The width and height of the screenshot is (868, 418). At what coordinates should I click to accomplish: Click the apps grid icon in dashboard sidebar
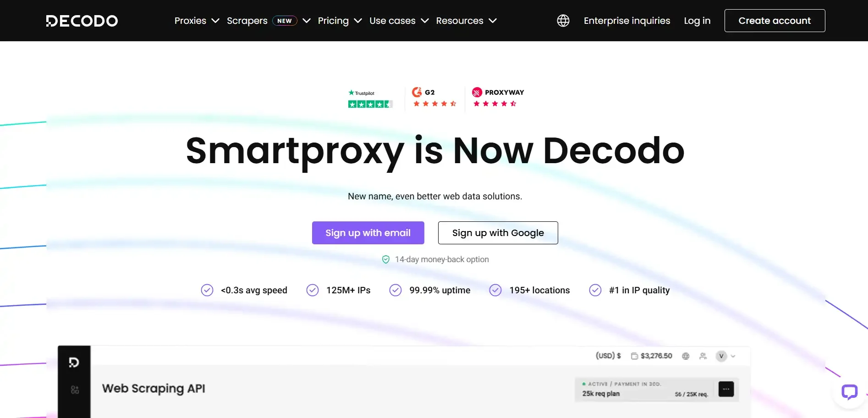(75, 390)
